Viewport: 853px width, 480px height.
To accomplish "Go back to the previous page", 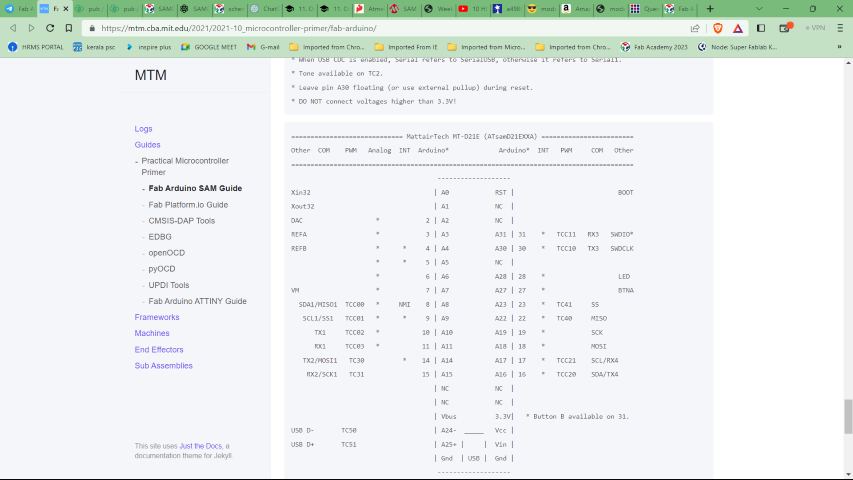I will (x=13, y=28).
